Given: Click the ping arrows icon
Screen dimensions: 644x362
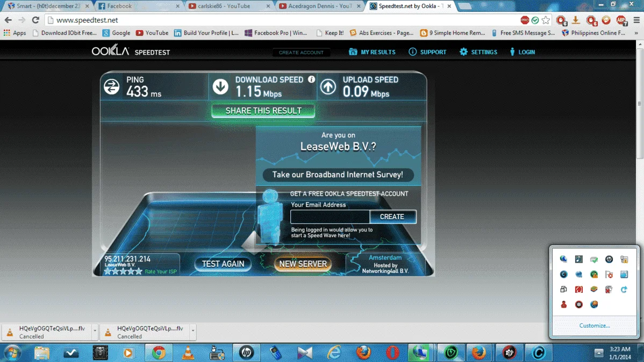Looking at the screenshot, I should (111, 86).
